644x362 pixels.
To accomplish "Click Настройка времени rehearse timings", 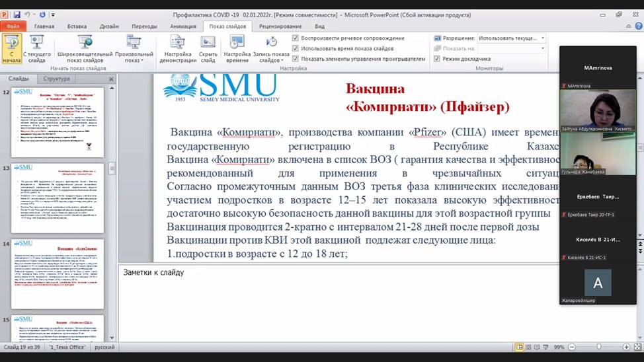I will point(237,49).
